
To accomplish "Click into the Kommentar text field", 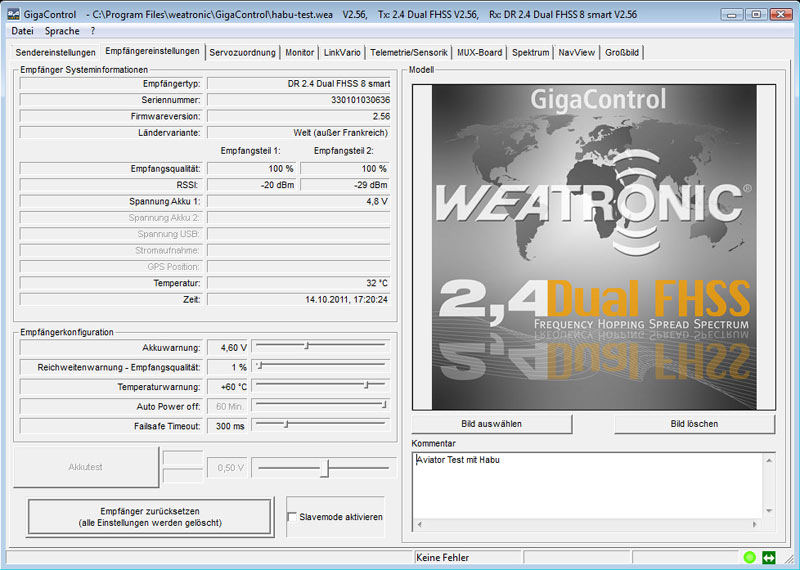I will point(588,485).
